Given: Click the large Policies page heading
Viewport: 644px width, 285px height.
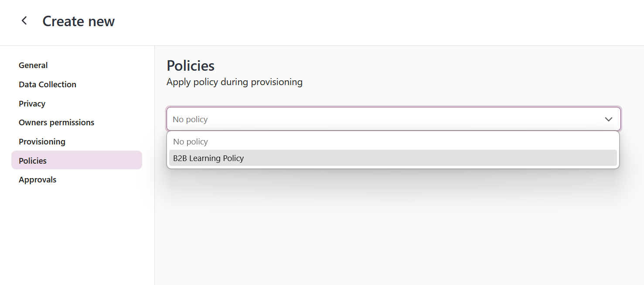Looking at the screenshot, I should tap(191, 65).
